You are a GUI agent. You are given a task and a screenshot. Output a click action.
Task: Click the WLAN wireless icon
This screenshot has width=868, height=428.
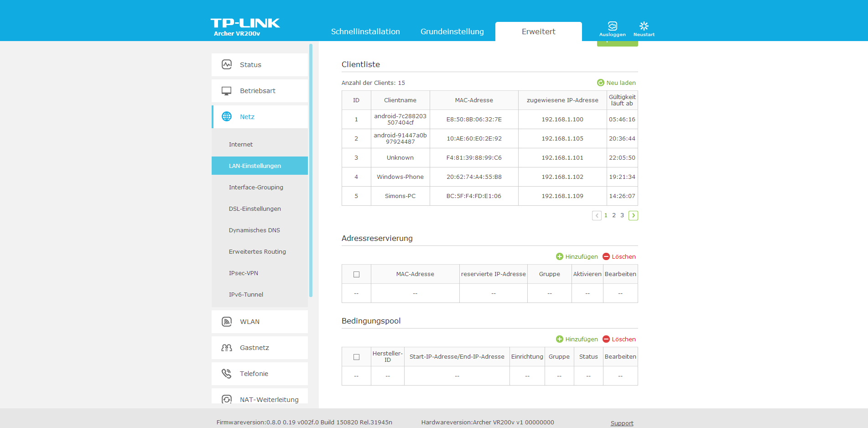[x=227, y=322]
